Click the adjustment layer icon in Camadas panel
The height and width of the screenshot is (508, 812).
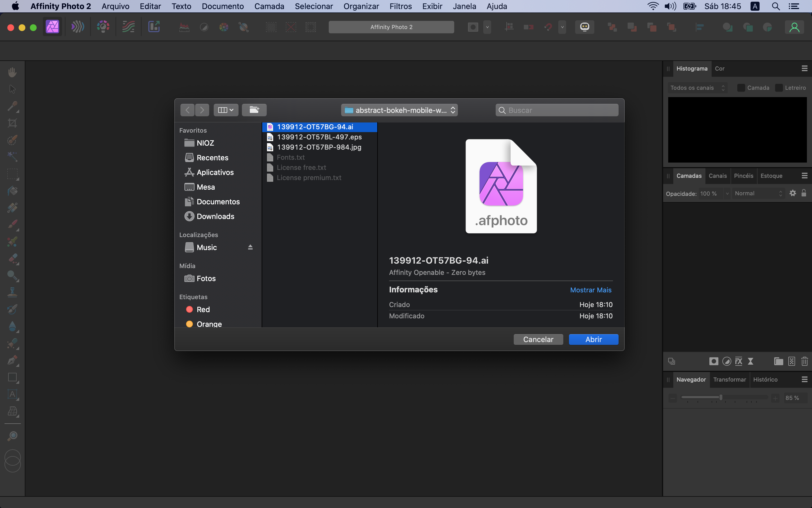coord(727,361)
